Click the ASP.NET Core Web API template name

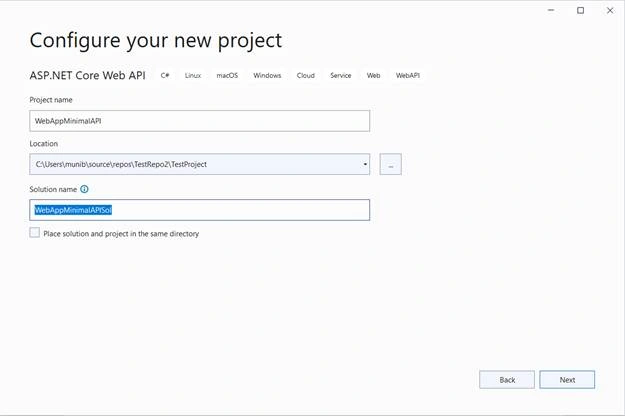coord(87,75)
